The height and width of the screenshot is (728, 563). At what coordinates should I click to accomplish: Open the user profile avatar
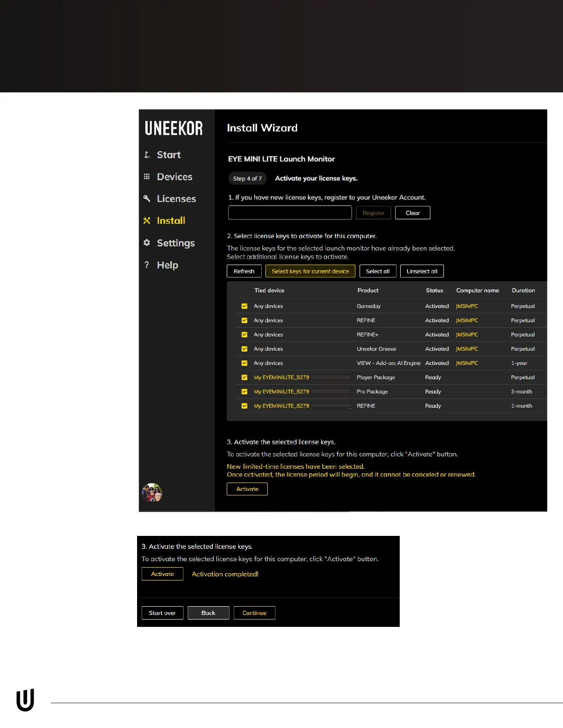(152, 493)
